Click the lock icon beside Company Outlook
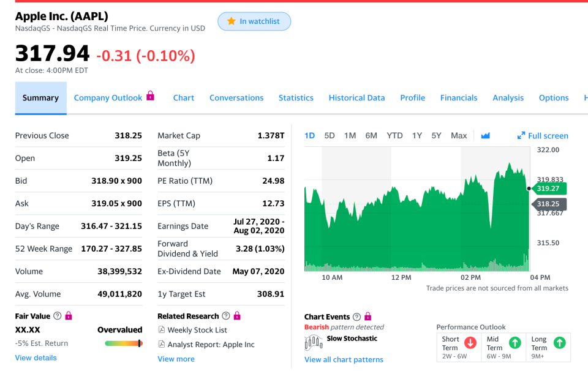 pos(151,96)
